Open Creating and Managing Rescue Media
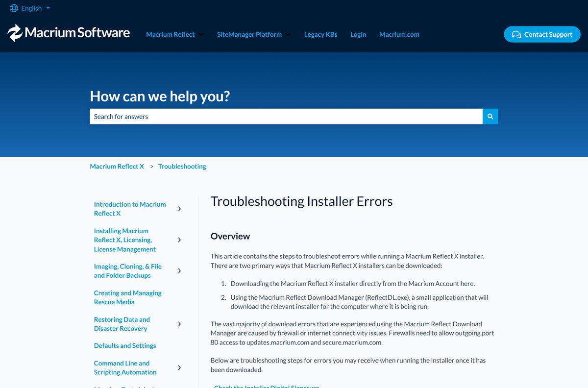The height and width of the screenshot is (388, 588). pyautogui.click(x=127, y=297)
